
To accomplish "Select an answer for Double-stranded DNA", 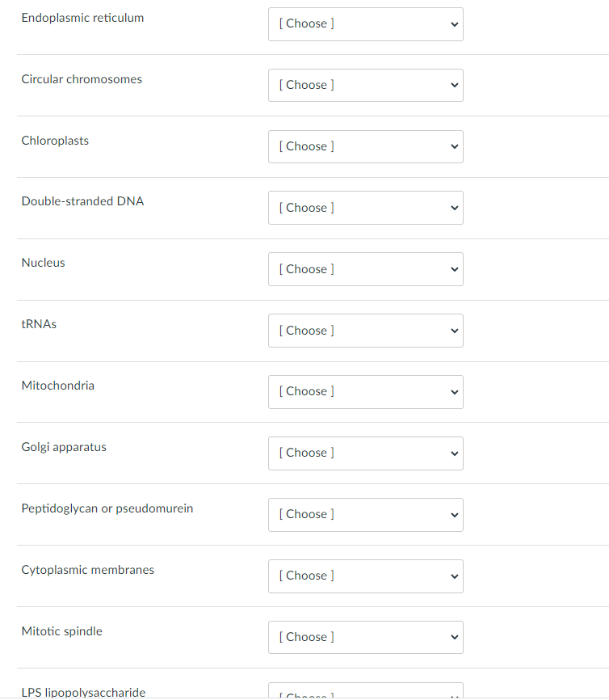I will pyautogui.click(x=365, y=208).
